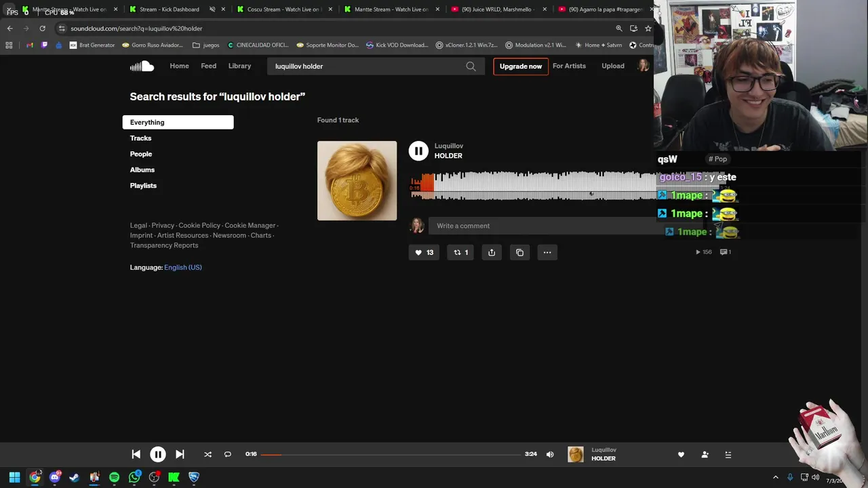Open the Upload page
This screenshot has height=488, width=868.
point(613,66)
